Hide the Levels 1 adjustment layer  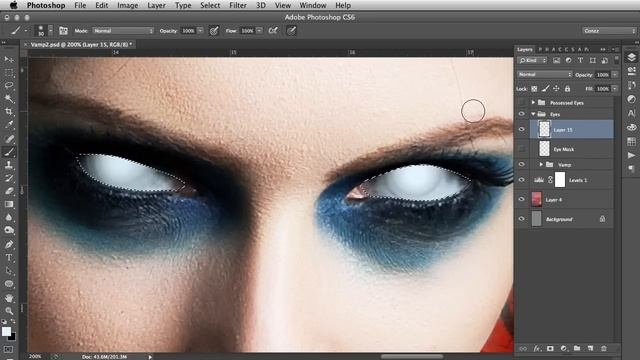tap(521, 180)
